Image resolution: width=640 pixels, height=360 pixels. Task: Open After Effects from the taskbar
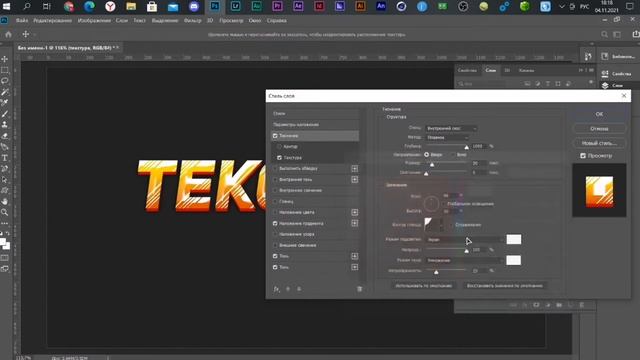(x=298, y=6)
